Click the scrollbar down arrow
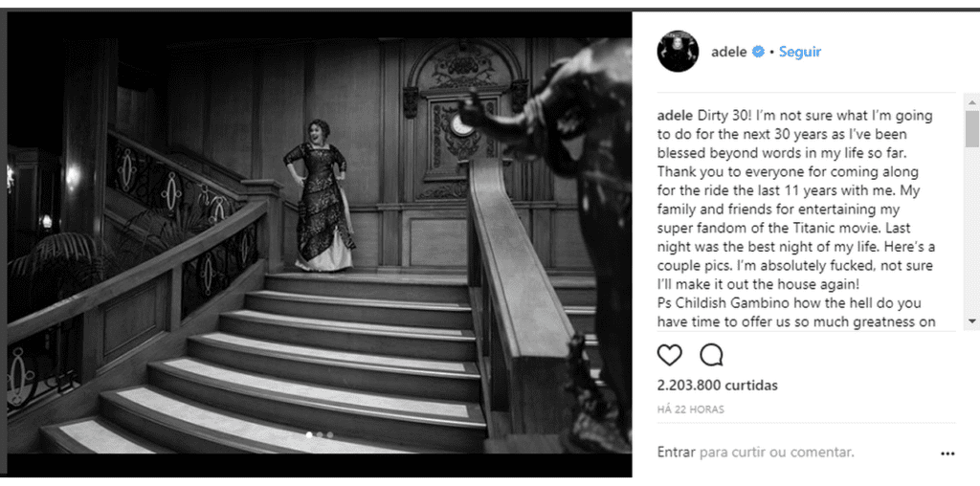Viewport: 980px width, 486px height. (972, 320)
